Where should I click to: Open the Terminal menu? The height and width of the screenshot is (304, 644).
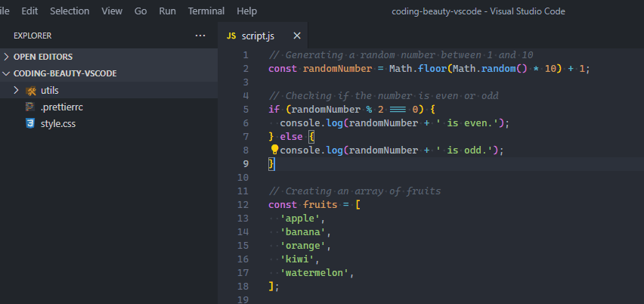[x=206, y=11]
